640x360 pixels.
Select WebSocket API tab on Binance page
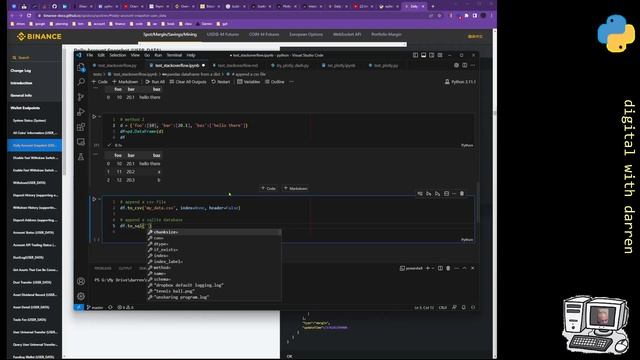point(347,35)
